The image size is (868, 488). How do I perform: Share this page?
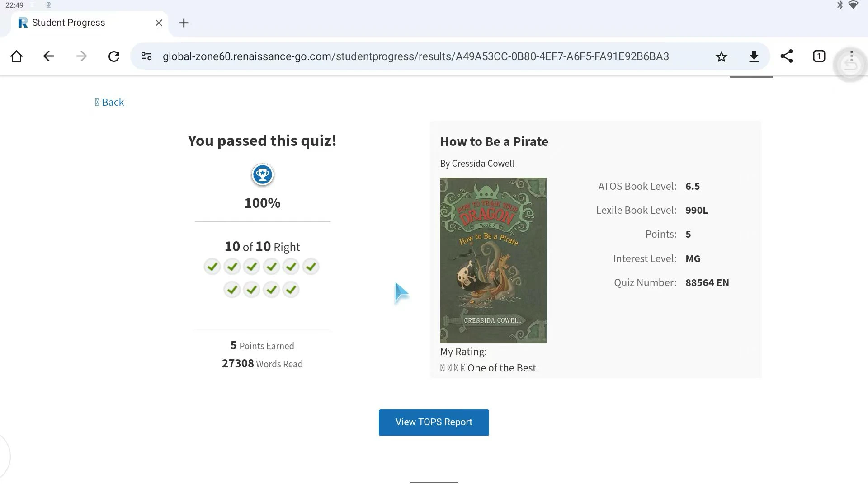787,56
